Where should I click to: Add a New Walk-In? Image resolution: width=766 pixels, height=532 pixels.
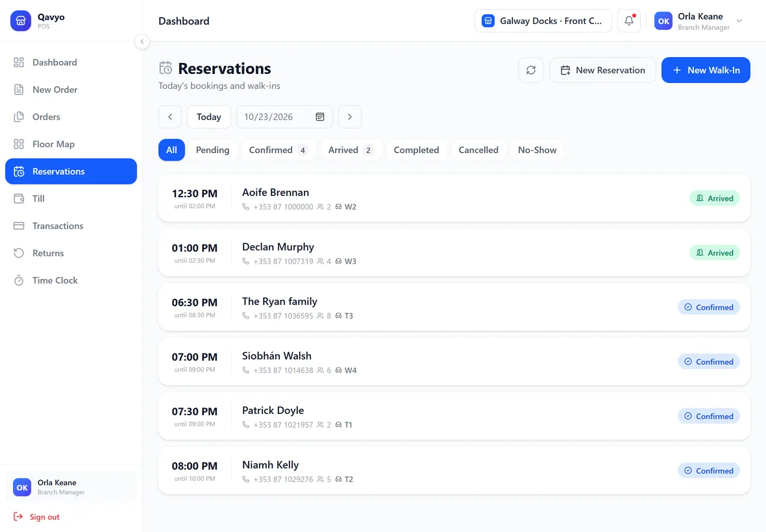point(706,70)
